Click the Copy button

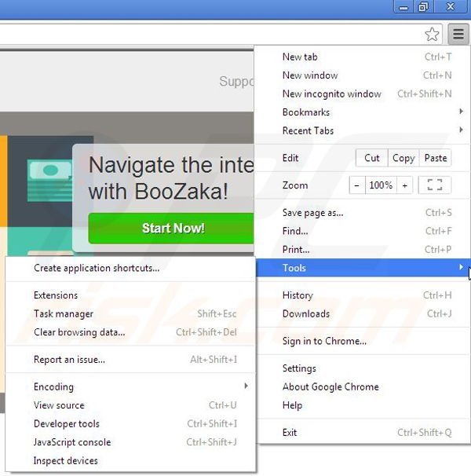click(x=403, y=158)
